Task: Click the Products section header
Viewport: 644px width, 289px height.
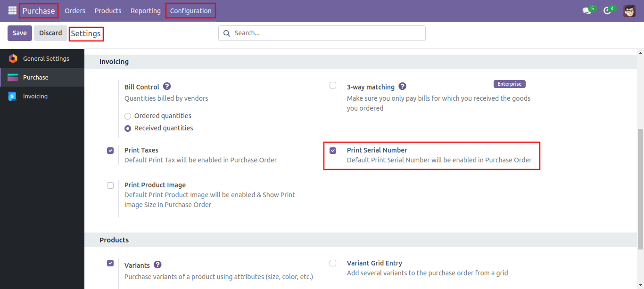Action: pyautogui.click(x=114, y=240)
